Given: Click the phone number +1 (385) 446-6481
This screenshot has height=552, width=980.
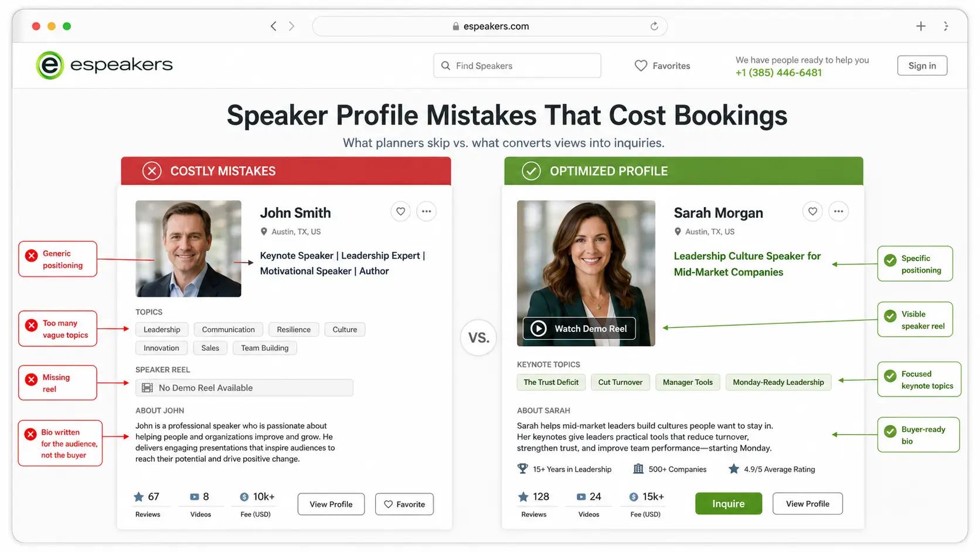Looking at the screenshot, I should pyautogui.click(x=778, y=73).
